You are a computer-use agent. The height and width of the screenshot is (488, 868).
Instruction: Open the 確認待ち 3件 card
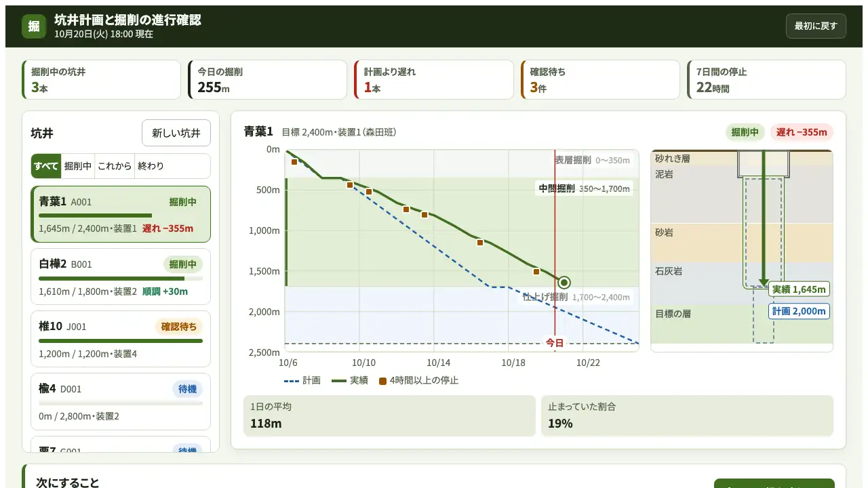coord(600,80)
